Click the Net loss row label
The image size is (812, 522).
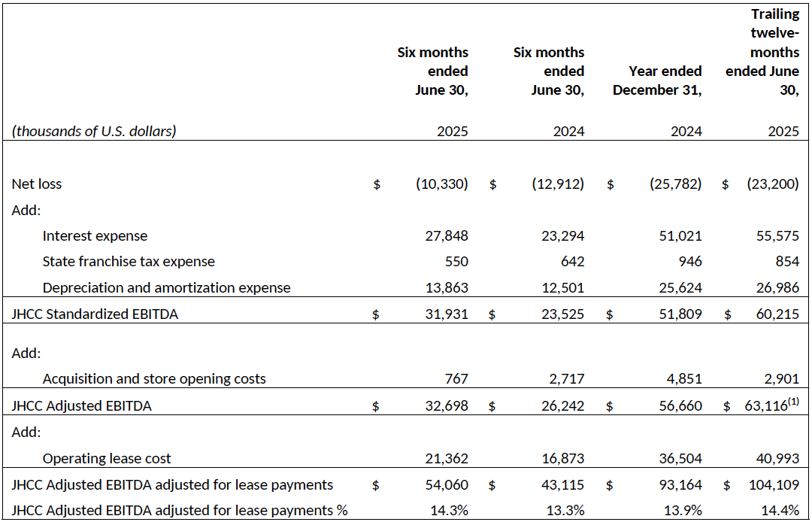(x=37, y=184)
